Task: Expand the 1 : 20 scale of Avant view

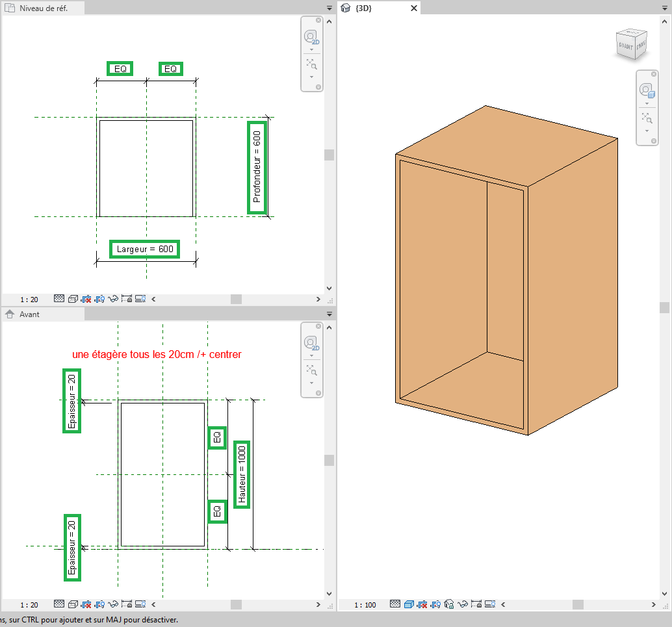Action: 29,604
